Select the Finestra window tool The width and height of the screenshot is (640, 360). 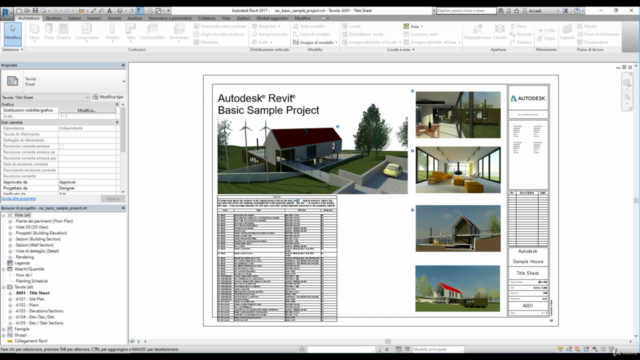point(64,32)
